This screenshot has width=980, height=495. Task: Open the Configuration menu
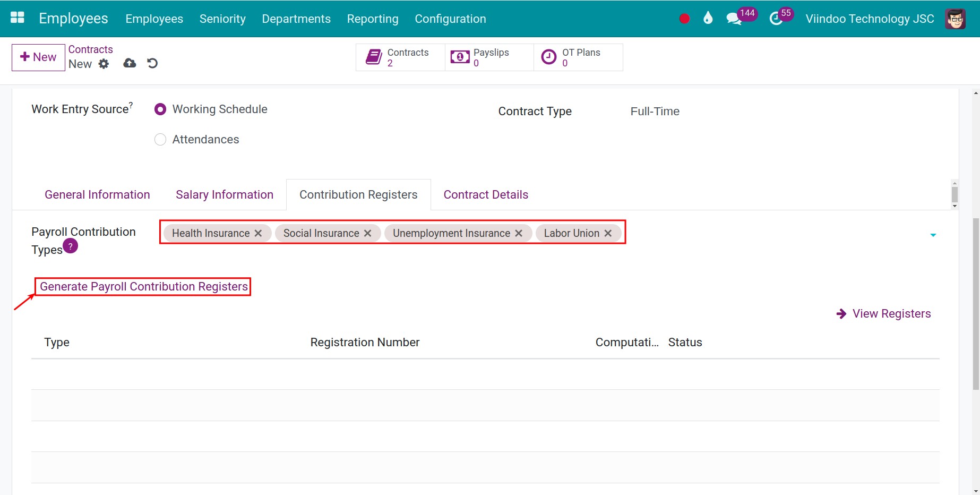tap(450, 19)
